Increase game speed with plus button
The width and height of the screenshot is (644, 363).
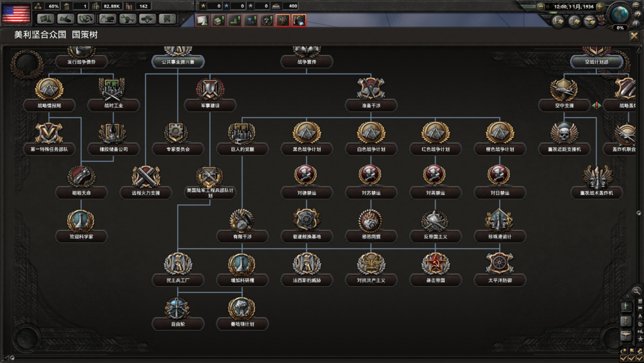coord(600,6)
